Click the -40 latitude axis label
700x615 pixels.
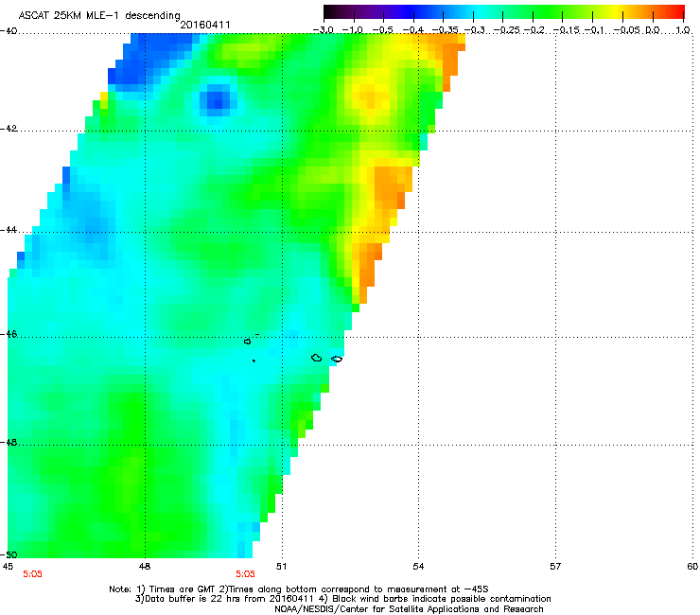9,31
